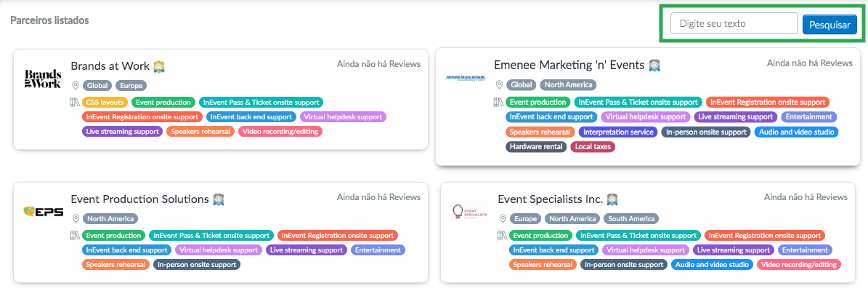
Task: Click InEvent Registration onsite support in Brands at Work
Action: coord(142,117)
